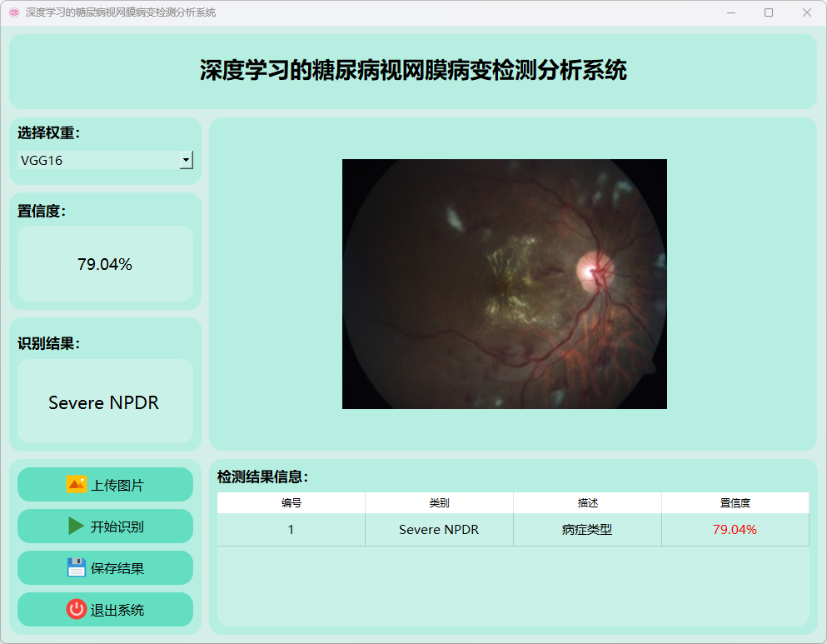Maximize the application window
Image resolution: width=827 pixels, height=644 pixels.
768,12
